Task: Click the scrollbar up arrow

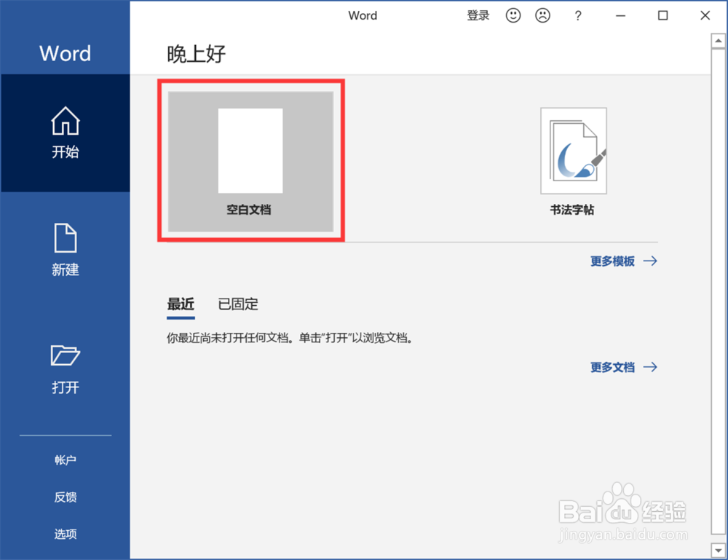Action: 719,41
